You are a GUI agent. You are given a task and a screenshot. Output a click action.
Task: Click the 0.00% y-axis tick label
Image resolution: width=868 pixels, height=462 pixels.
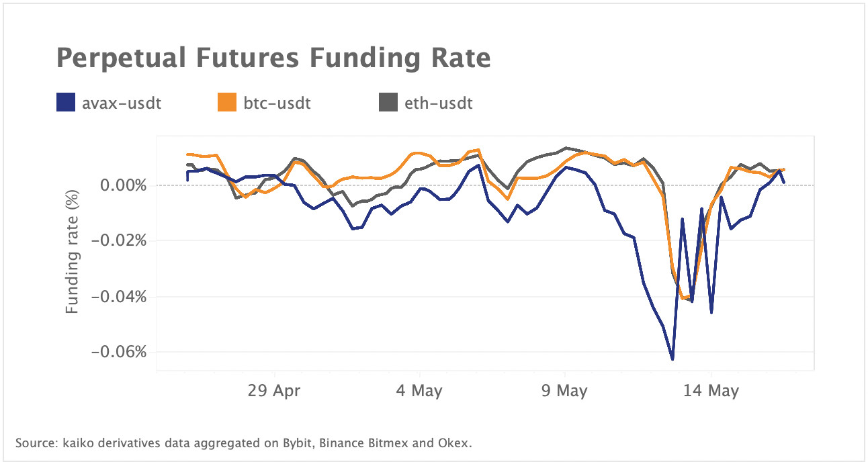pyautogui.click(x=123, y=185)
